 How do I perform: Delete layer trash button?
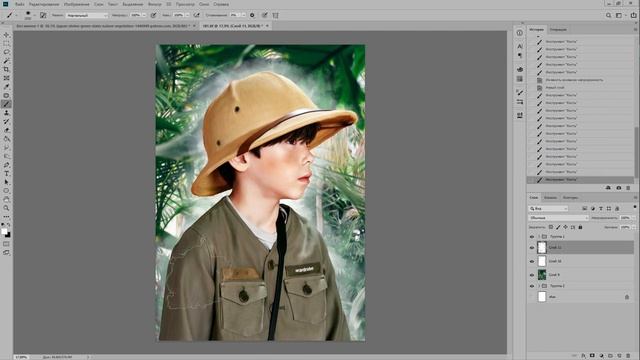click(628, 356)
